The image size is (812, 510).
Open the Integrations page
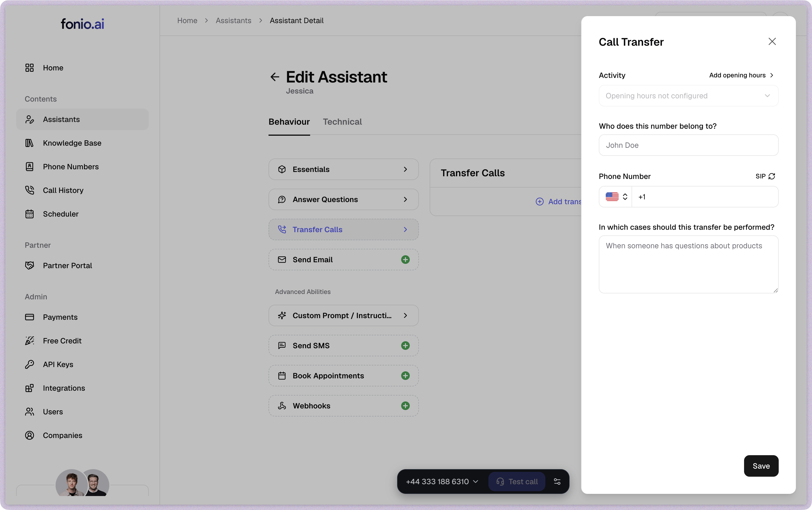click(64, 388)
